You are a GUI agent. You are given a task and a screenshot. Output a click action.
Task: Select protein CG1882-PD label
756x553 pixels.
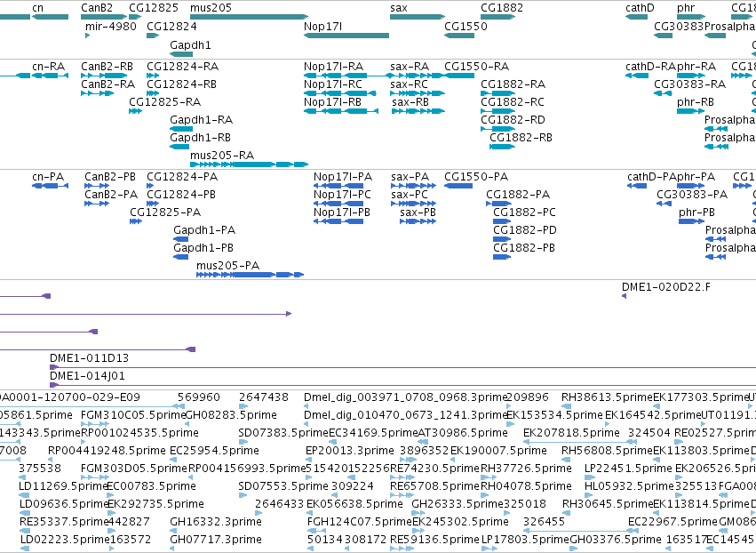tap(524, 229)
